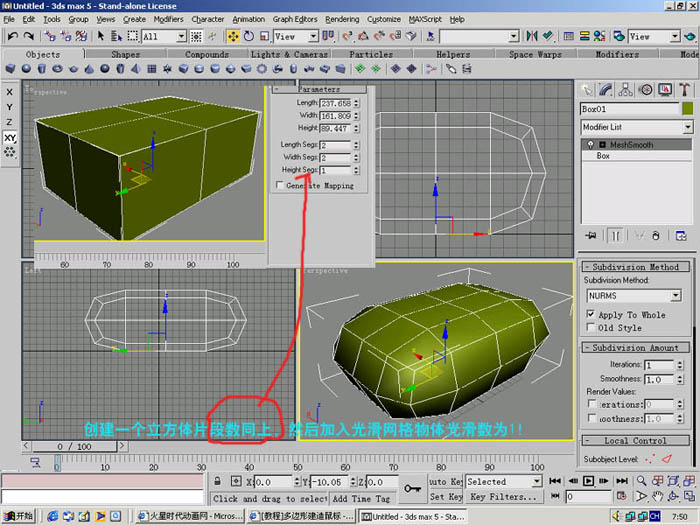The image size is (700, 525).
Task: Click the Redo arrow icon
Action: [x=29, y=36]
